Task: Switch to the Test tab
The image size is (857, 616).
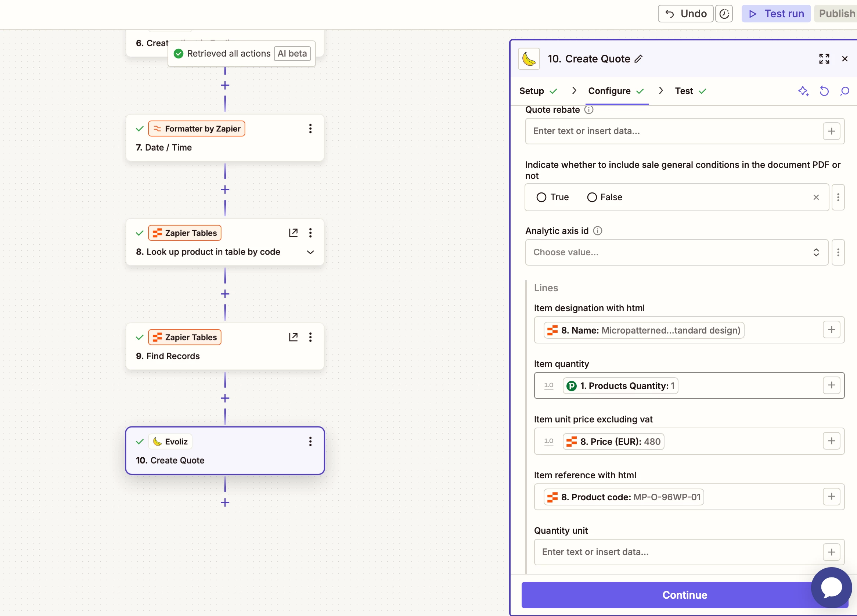Action: pyautogui.click(x=684, y=91)
